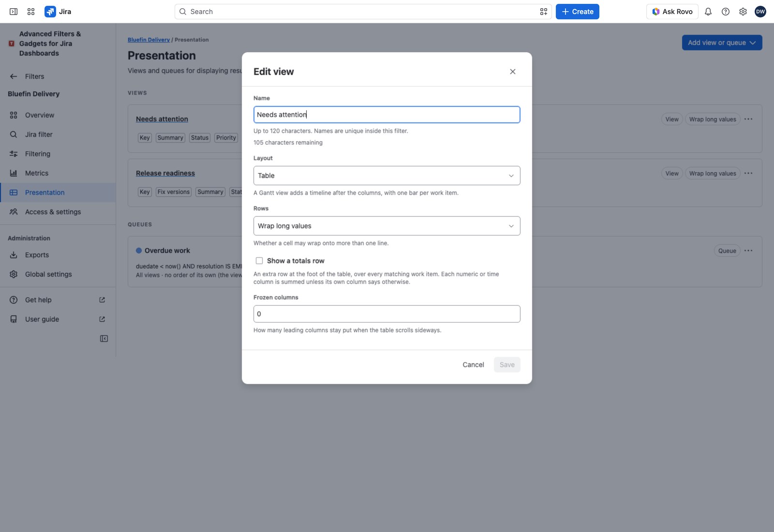Open the Needs attention view link

pyautogui.click(x=162, y=119)
